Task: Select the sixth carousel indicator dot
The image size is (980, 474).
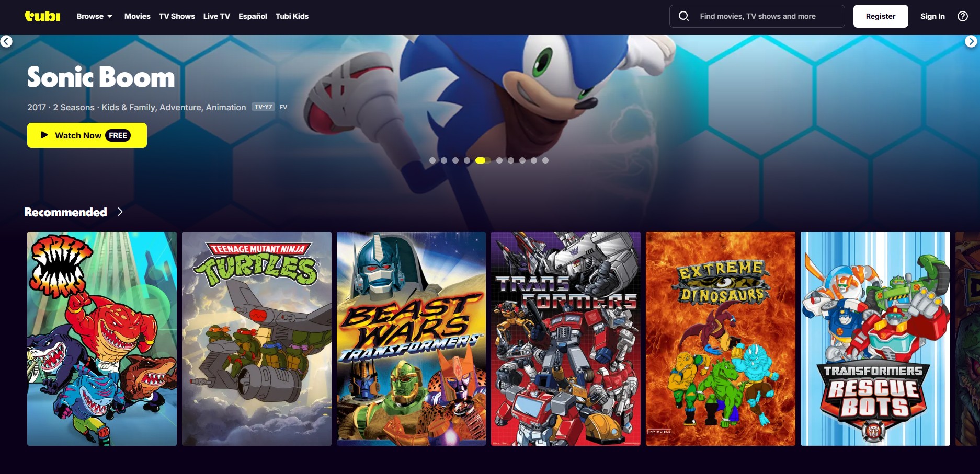Action: click(499, 160)
